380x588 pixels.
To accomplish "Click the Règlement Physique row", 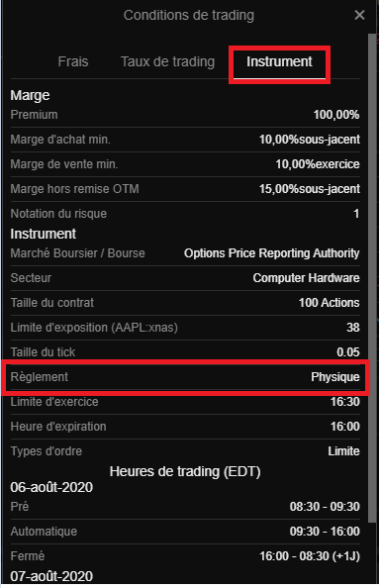I will pyautogui.click(x=185, y=377).
